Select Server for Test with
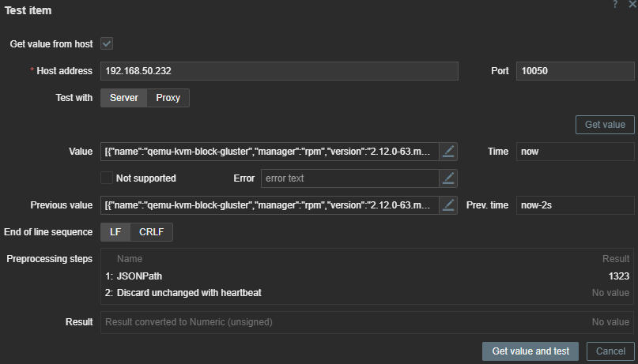The width and height of the screenshot is (638, 364). tap(123, 98)
